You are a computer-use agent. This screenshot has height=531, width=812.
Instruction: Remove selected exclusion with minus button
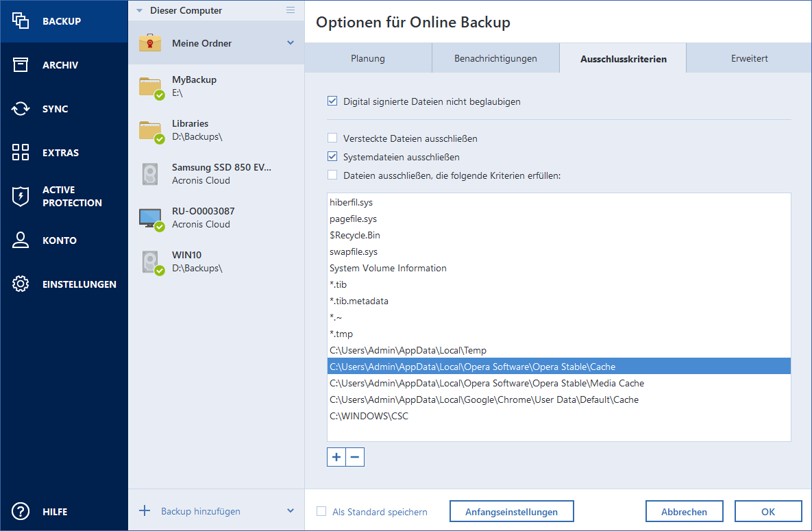pyautogui.click(x=355, y=457)
